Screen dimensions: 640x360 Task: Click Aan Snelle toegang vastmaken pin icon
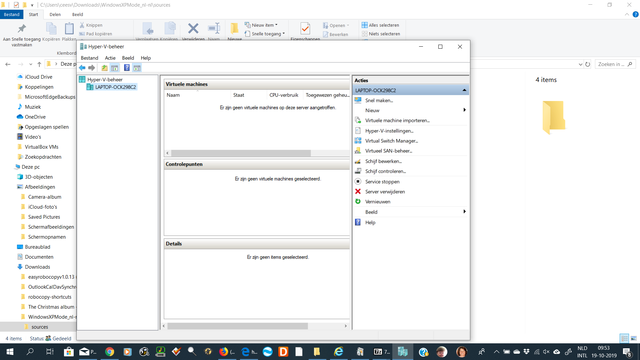(x=22, y=29)
